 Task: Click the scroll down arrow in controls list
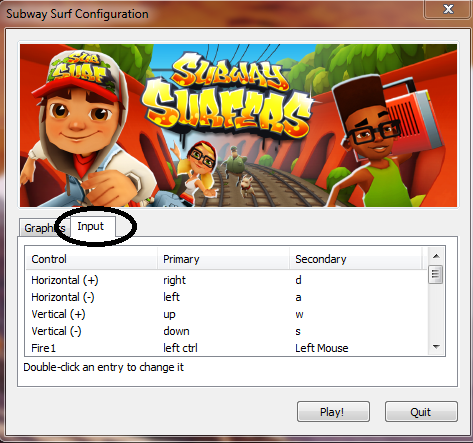pyautogui.click(x=436, y=347)
